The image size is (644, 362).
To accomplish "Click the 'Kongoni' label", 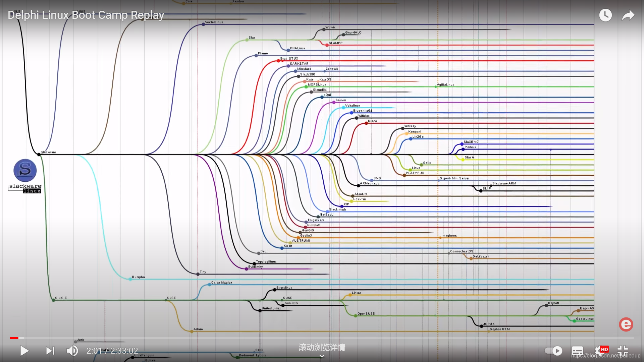I will click(x=415, y=131).
